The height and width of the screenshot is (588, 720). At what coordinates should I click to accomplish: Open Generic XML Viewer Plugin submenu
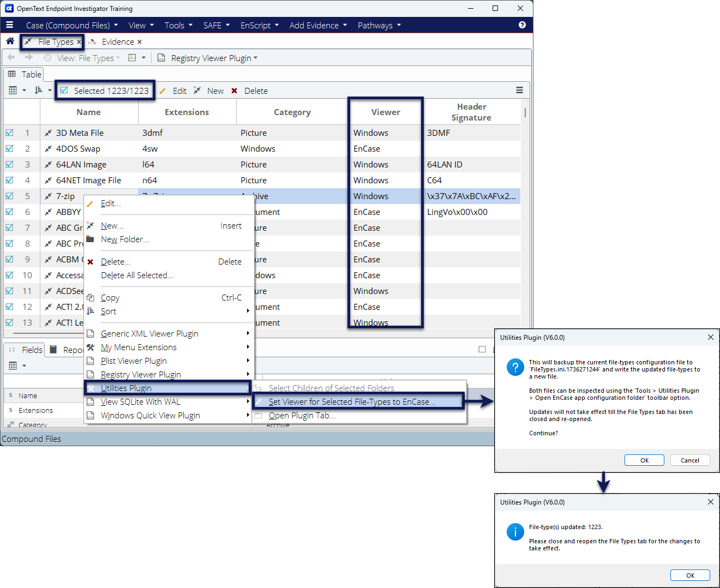[168, 334]
